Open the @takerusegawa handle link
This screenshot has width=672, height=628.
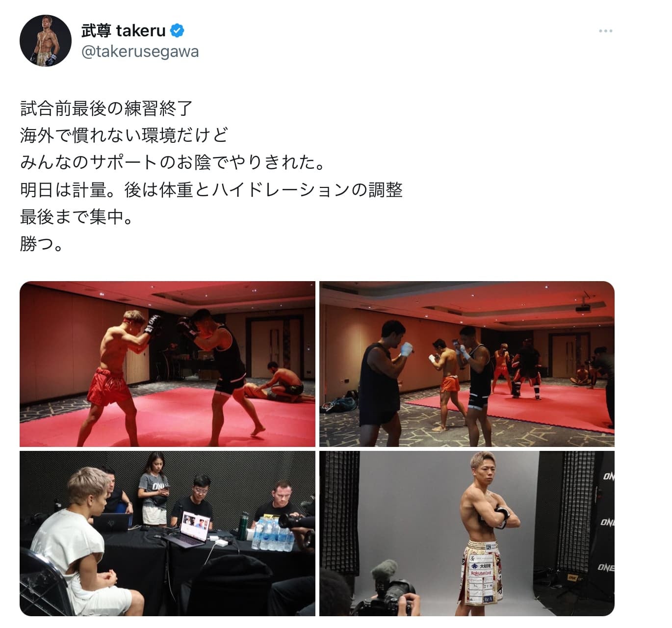[x=140, y=52]
